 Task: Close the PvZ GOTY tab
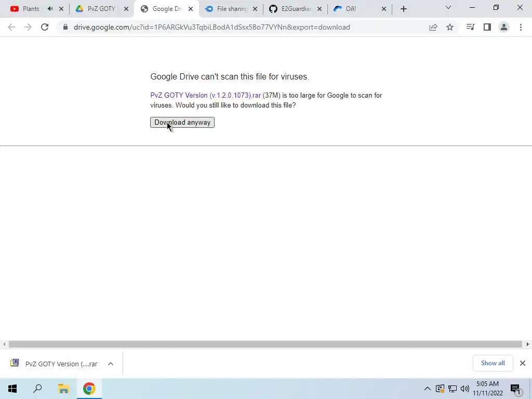click(126, 9)
